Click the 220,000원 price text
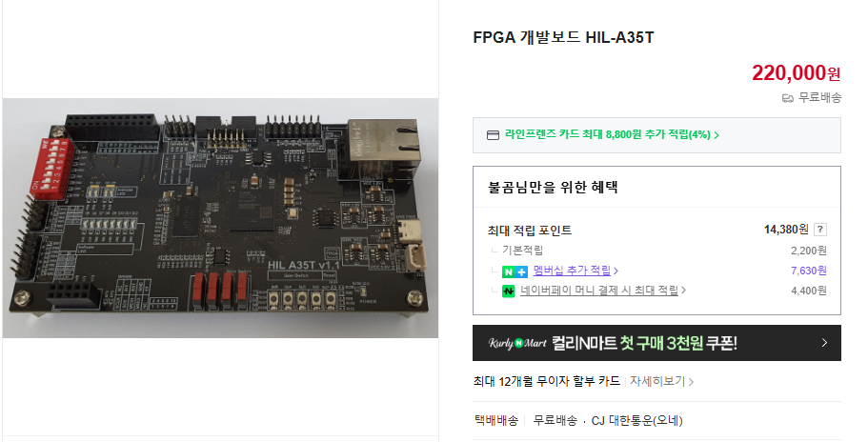Viewport: 868px width, 442px height. tap(796, 72)
